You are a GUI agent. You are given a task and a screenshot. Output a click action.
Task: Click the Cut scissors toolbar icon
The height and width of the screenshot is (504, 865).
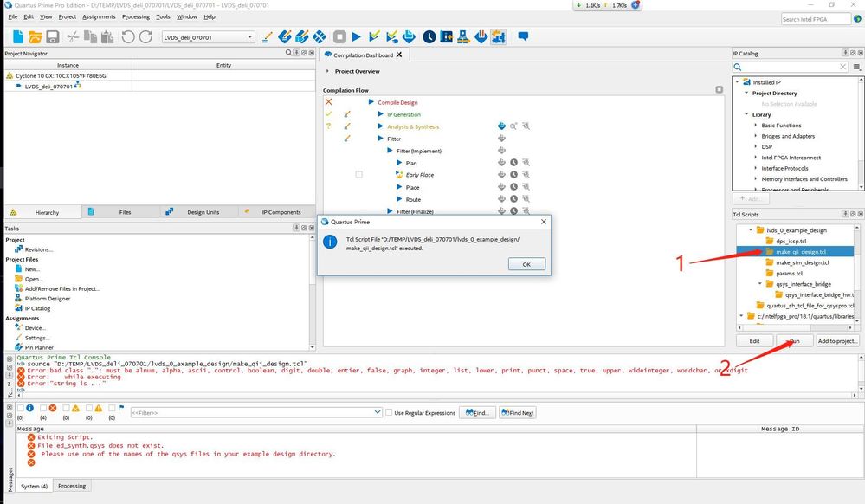coord(73,37)
